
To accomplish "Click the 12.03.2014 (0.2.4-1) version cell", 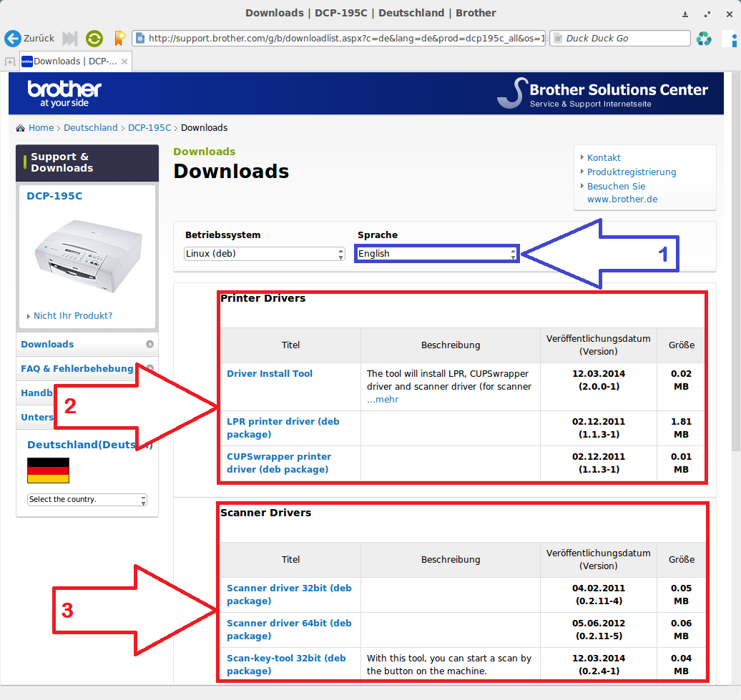I will (599, 664).
